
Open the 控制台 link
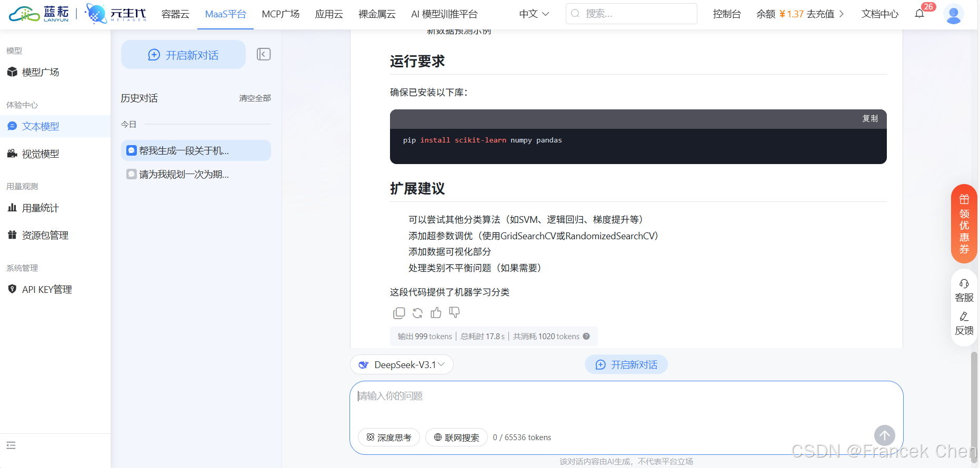click(727, 14)
